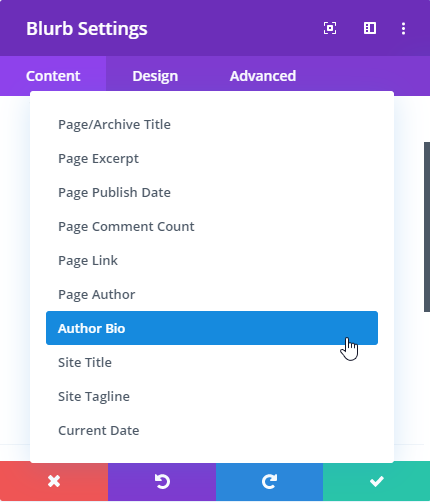Select highlighted Author Bio option
This screenshot has height=502, width=430.
pos(212,328)
